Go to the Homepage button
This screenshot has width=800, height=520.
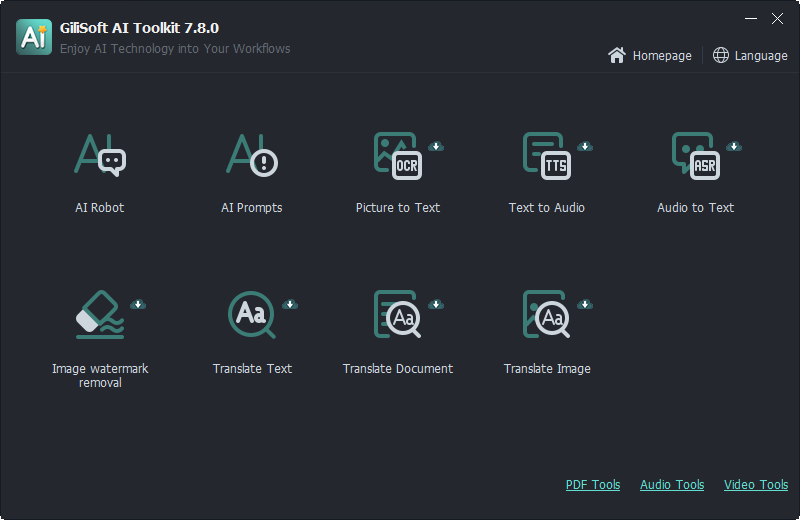point(649,55)
